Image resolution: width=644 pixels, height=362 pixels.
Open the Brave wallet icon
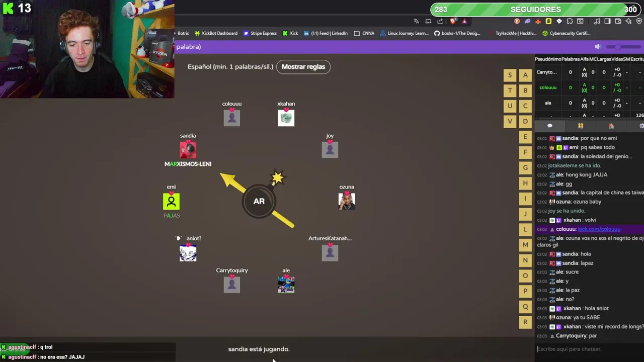tap(618, 21)
